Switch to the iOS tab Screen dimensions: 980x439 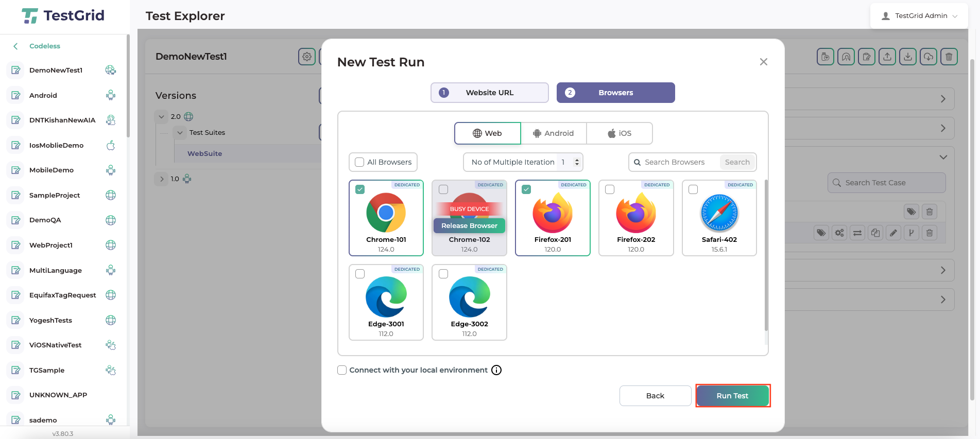click(x=619, y=133)
